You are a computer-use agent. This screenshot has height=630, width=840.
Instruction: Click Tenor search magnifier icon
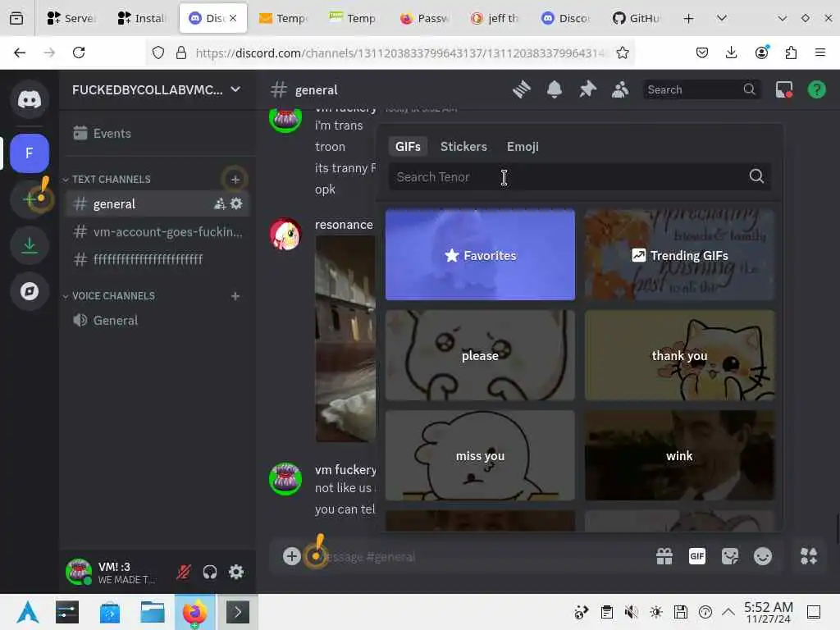click(756, 176)
